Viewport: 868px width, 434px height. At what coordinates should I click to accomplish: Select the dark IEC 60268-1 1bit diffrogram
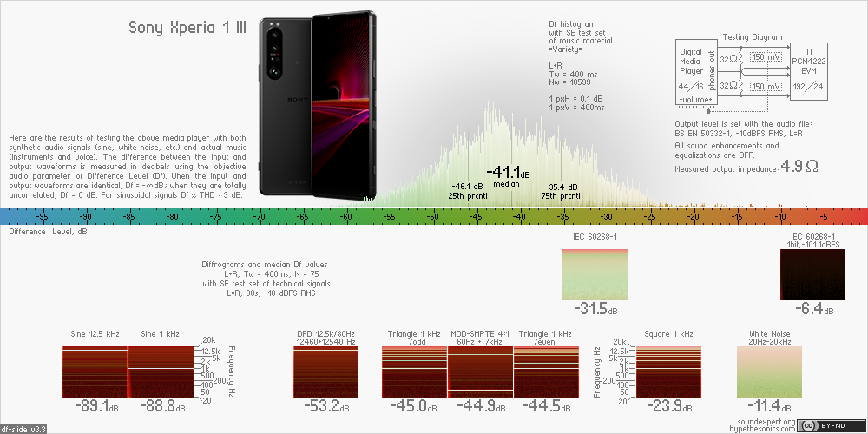click(812, 274)
